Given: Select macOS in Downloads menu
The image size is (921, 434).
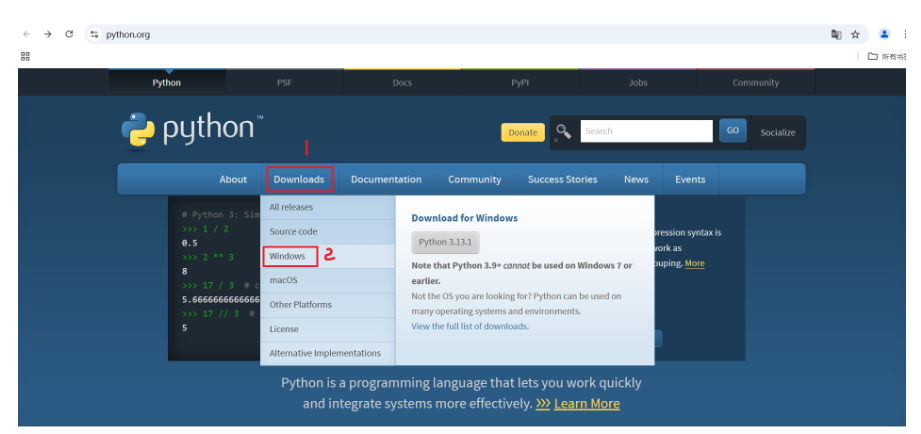Looking at the screenshot, I should point(328,281).
